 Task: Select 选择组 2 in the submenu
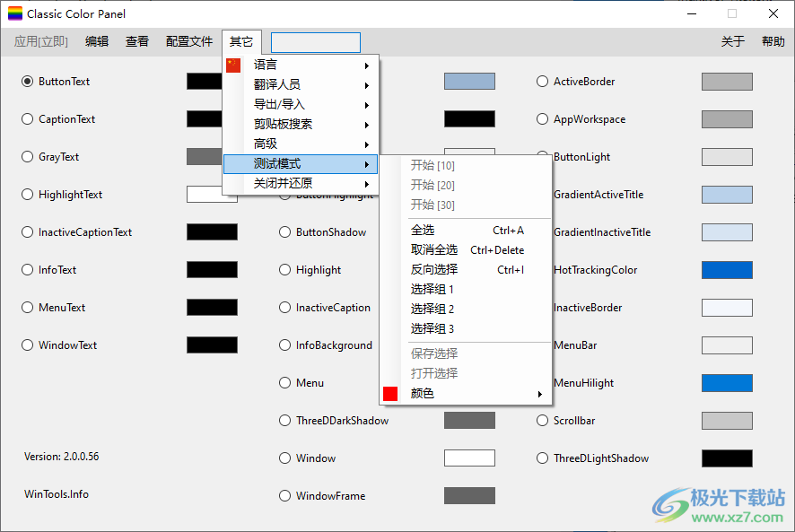pos(432,310)
